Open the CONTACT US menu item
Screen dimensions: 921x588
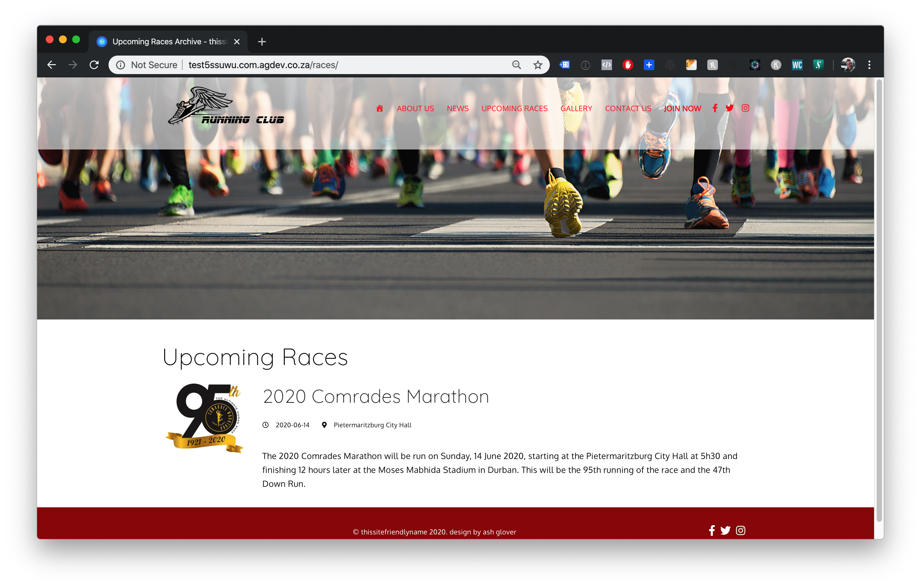(x=628, y=108)
